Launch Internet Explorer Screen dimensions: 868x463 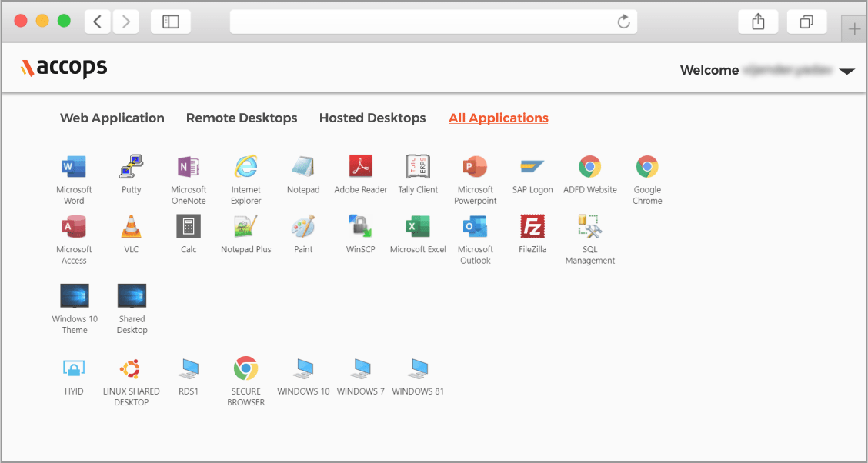coord(245,168)
